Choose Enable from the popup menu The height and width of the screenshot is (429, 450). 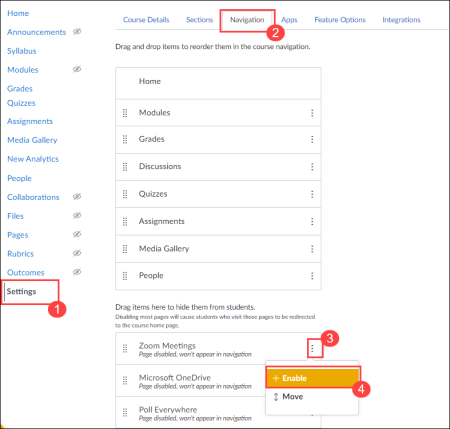click(x=313, y=378)
